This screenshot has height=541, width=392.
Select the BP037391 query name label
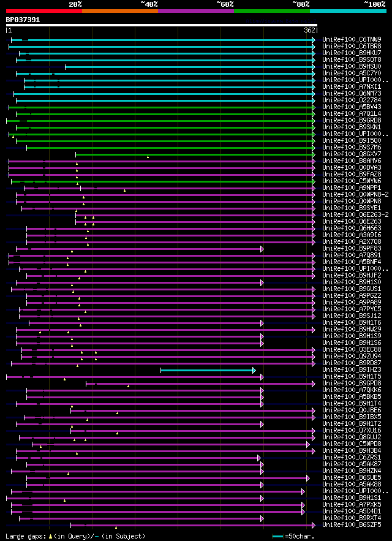(23, 20)
